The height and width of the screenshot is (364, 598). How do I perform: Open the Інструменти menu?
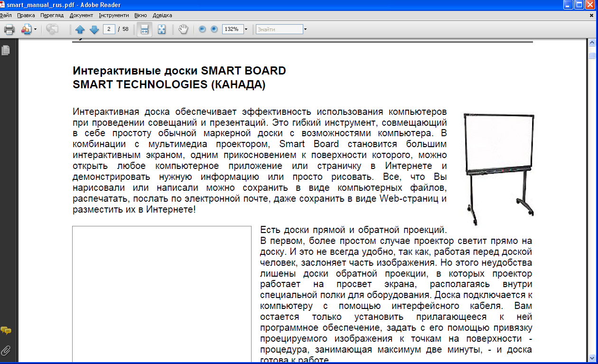click(x=114, y=15)
